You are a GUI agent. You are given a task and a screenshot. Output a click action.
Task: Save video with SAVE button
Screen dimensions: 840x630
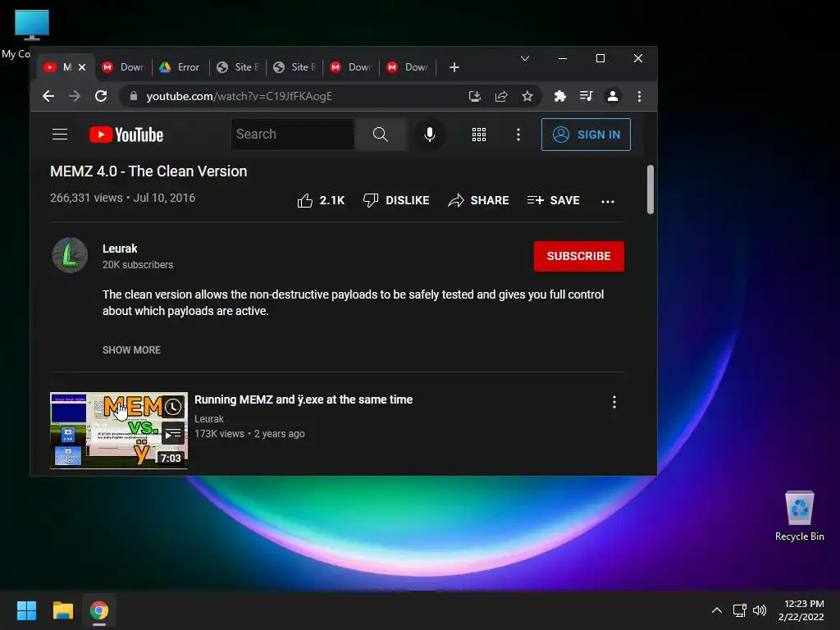554,200
